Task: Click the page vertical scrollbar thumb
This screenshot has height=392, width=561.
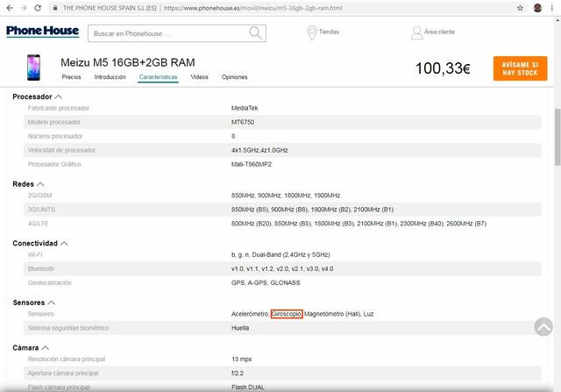Action: click(557, 136)
